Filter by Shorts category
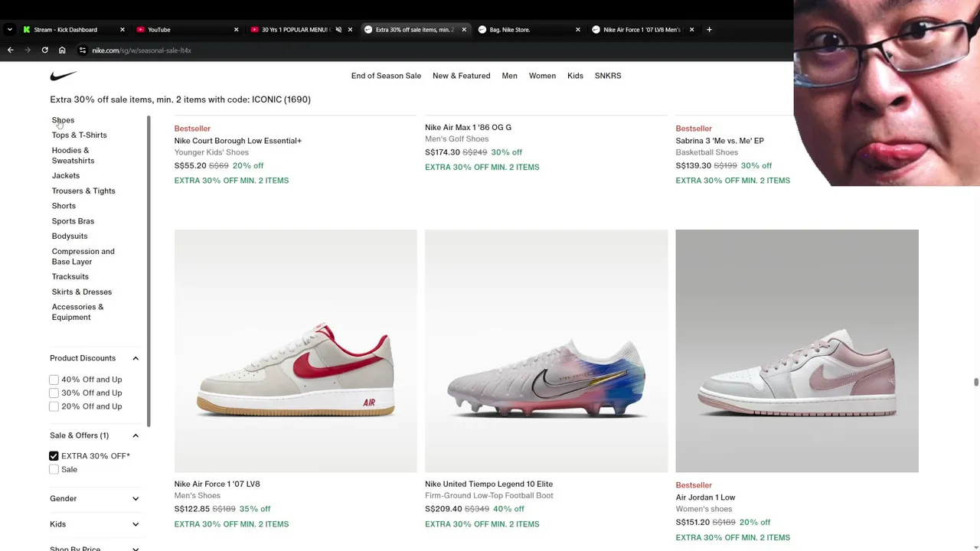This screenshot has height=551, width=980. point(64,206)
